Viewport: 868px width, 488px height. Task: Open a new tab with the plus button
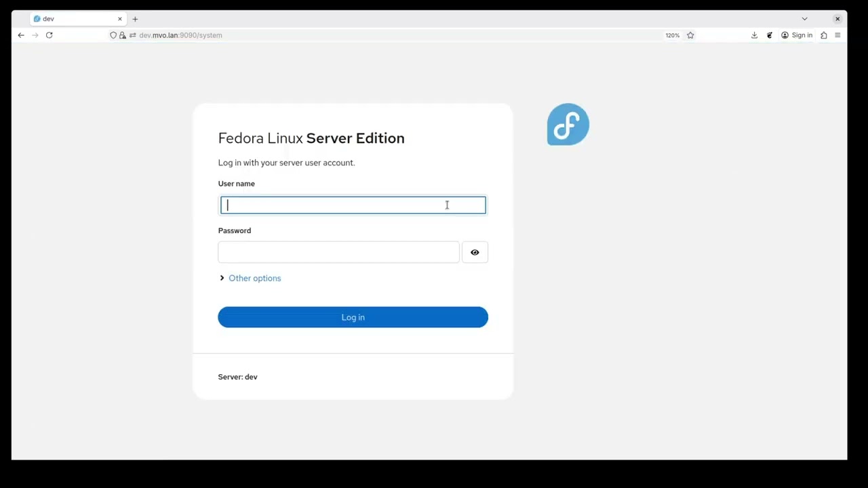(x=135, y=19)
